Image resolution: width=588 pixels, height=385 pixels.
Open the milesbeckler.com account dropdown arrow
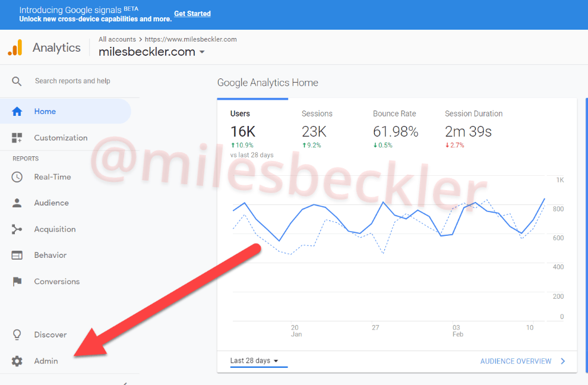pos(202,52)
